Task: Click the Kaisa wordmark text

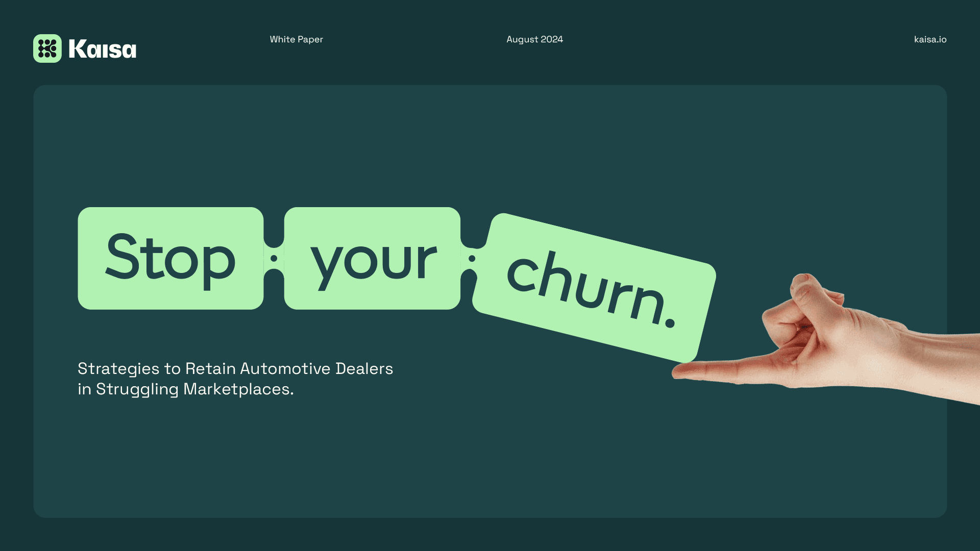Action: (103, 49)
